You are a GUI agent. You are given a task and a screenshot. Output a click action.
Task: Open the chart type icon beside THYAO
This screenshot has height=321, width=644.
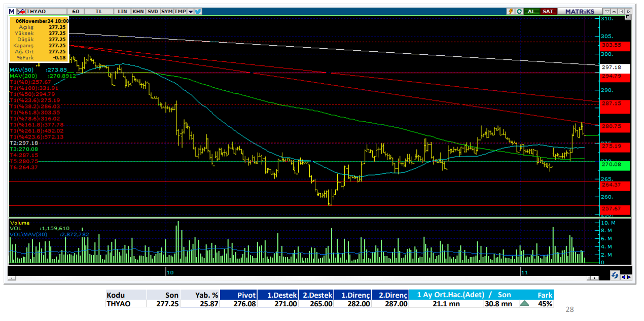pyautogui.click(x=21, y=11)
